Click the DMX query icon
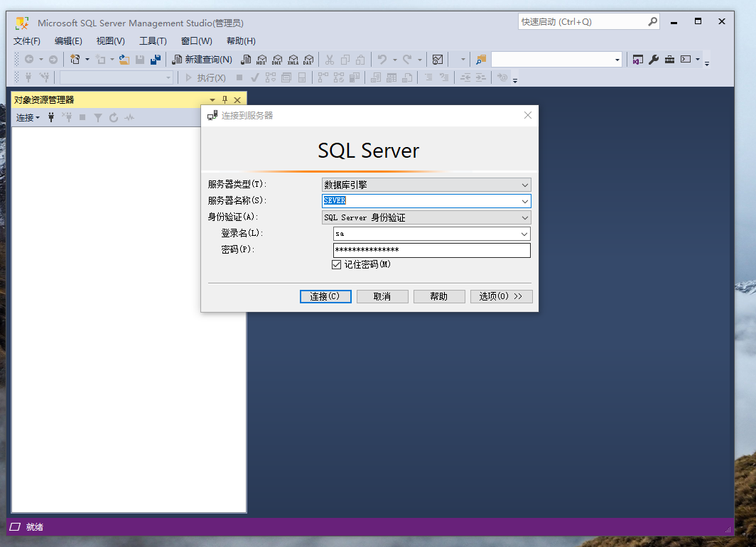The image size is (756, 547). (x=277, y=59)
